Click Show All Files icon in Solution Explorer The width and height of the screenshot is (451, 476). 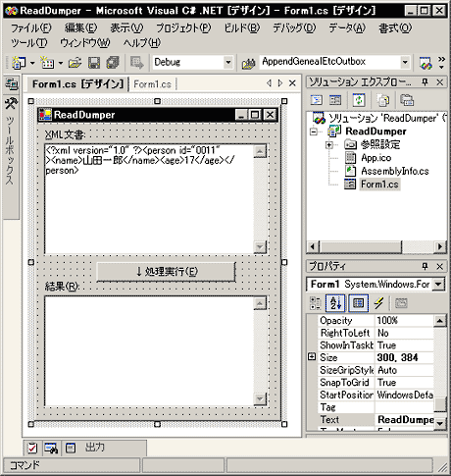point(382,100)
